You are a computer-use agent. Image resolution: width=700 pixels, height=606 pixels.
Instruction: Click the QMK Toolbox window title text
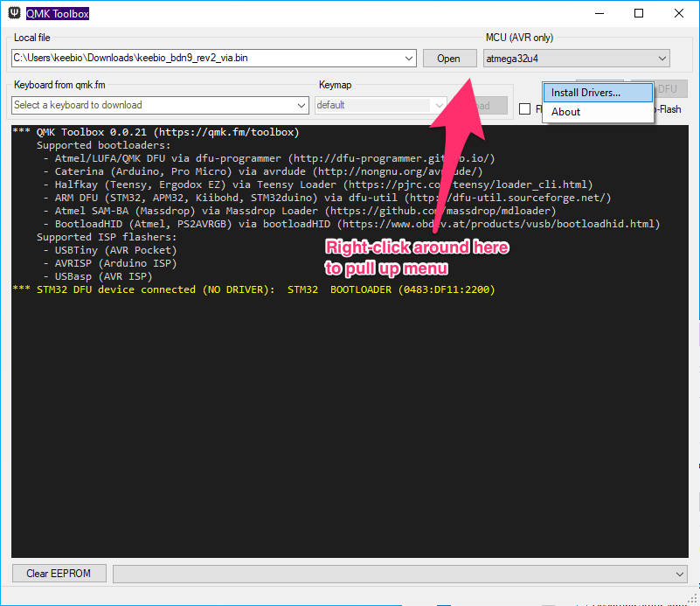(x=59, y=14)
